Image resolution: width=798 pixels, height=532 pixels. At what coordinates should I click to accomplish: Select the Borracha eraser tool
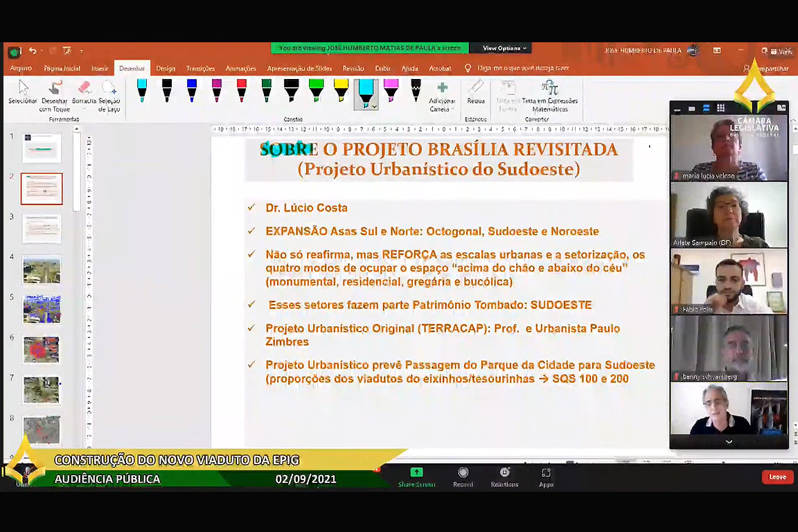pyautogui.click(x=84, y=94)
